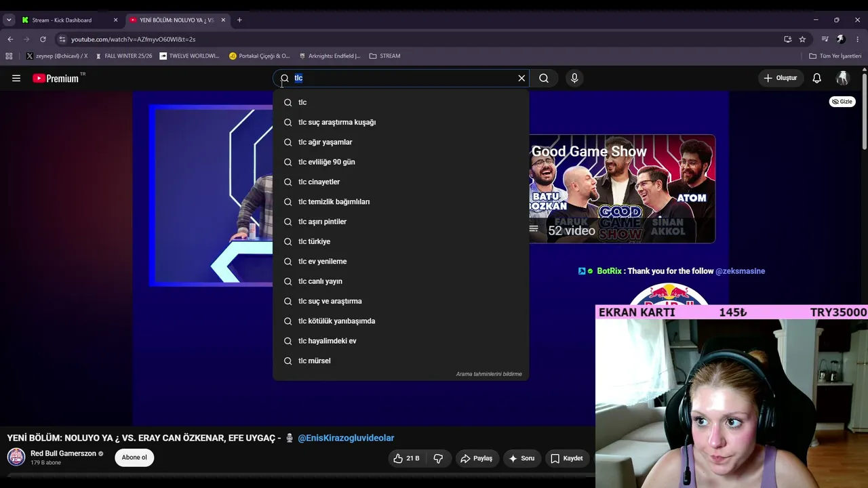The height and width of the screenshot is (488, 868).
Task: Submit search with the magnifier button
Action: pos(544,78)
